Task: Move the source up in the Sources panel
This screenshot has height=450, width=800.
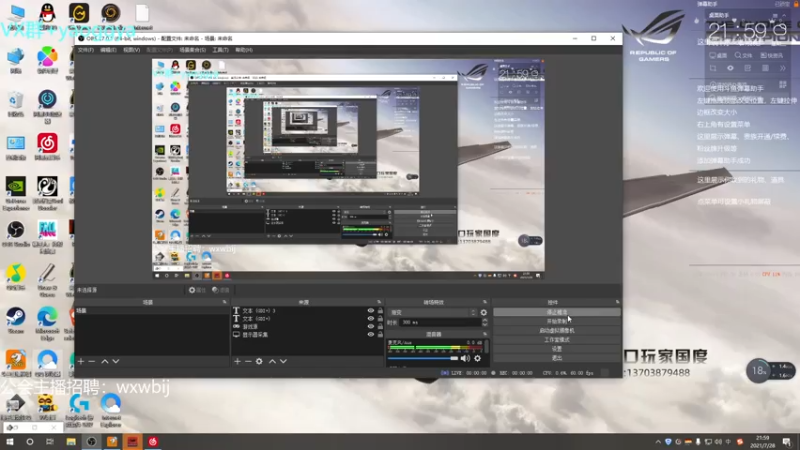Action: (272, 361)
